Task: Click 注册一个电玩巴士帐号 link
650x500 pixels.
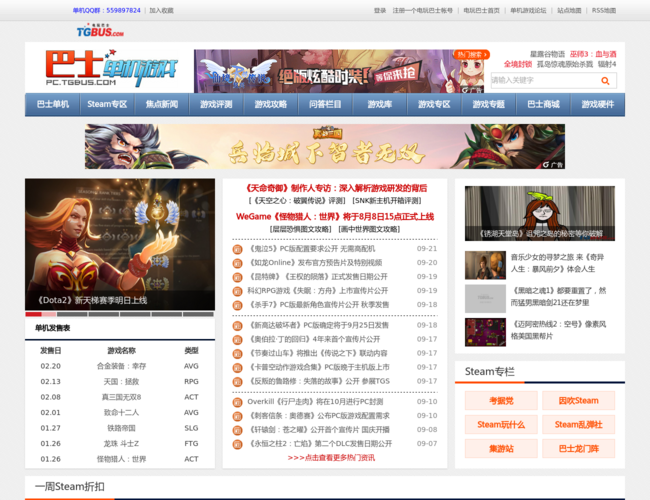Action: (422, 10)
